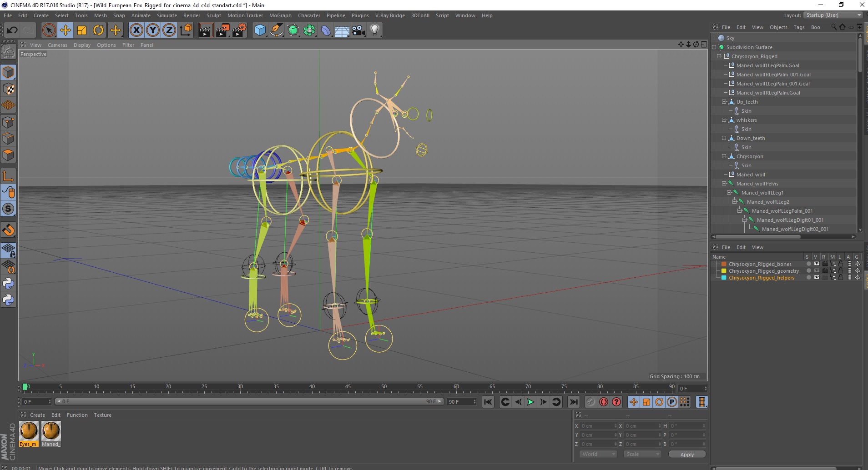Image resolution: width=868 pixels, height=470 pixels.
Task: Collapse the Maned_wolfPelvis joint
Action: 724,184
